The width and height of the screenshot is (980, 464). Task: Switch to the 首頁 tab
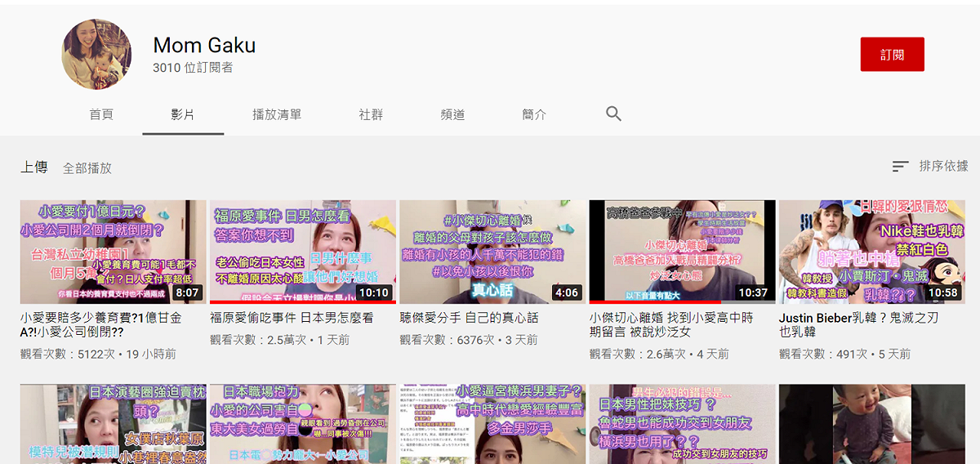pyautogui.click(x=101, y=114)
